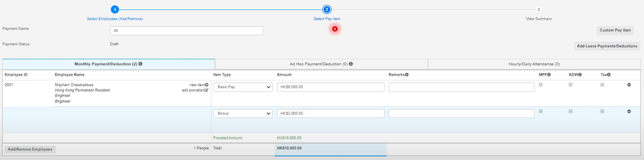Toggle Tax checkbox for Bonus
Image resolution: width=644 pixels, height=160 pixels.
(x=602, y=111)
